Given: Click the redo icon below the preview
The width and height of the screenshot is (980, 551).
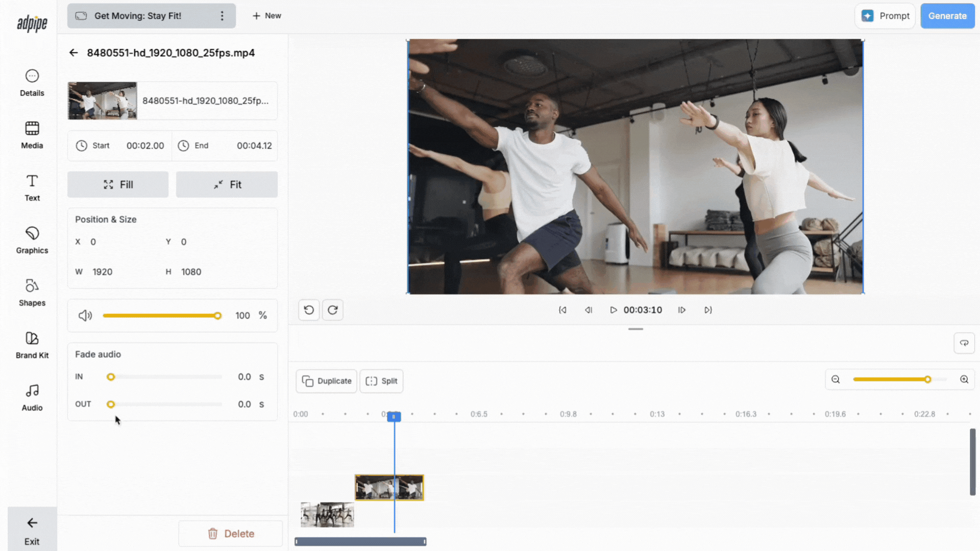Looking at the screenshot, I should tap(333, 310).
